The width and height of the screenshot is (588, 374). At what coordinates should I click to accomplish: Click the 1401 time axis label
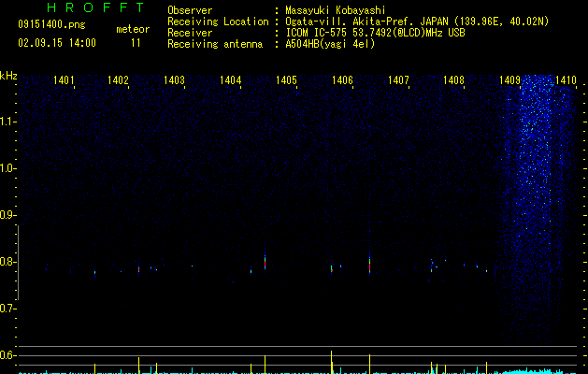tap(64, 80)
